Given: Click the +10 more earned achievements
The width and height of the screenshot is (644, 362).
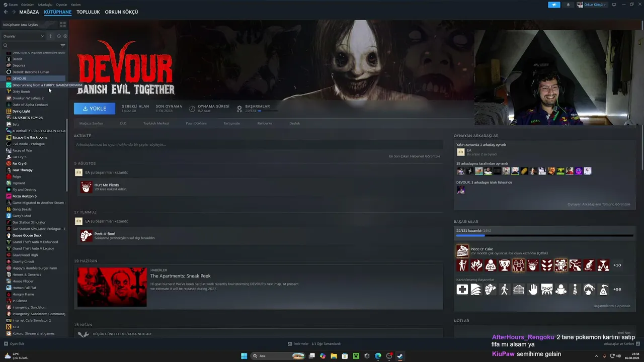Looking at the screenshot, I should [617, 265].
